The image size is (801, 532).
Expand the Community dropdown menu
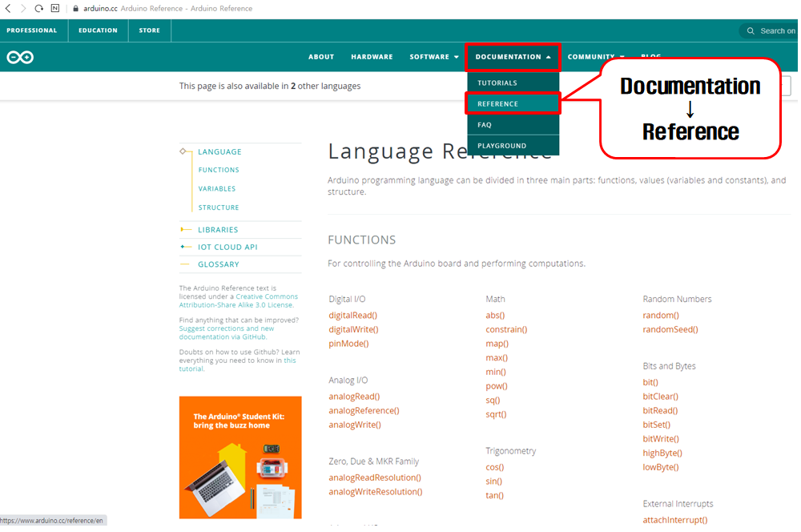tap(596, 57)
